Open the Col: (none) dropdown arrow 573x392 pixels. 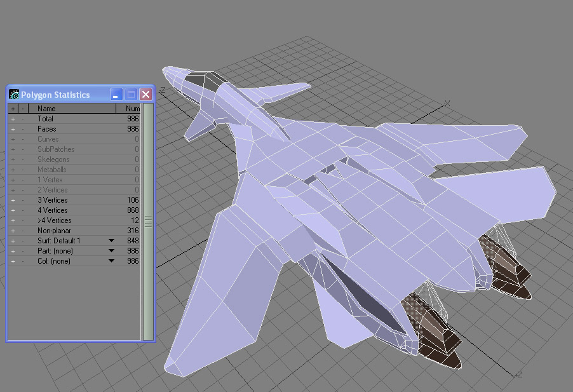click(111, 261)
